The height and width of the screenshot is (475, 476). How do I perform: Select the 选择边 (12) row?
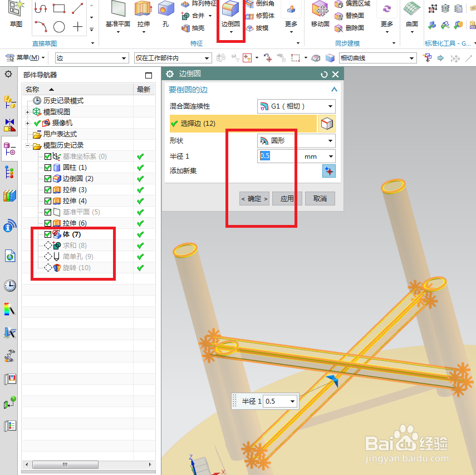[243, 124]
